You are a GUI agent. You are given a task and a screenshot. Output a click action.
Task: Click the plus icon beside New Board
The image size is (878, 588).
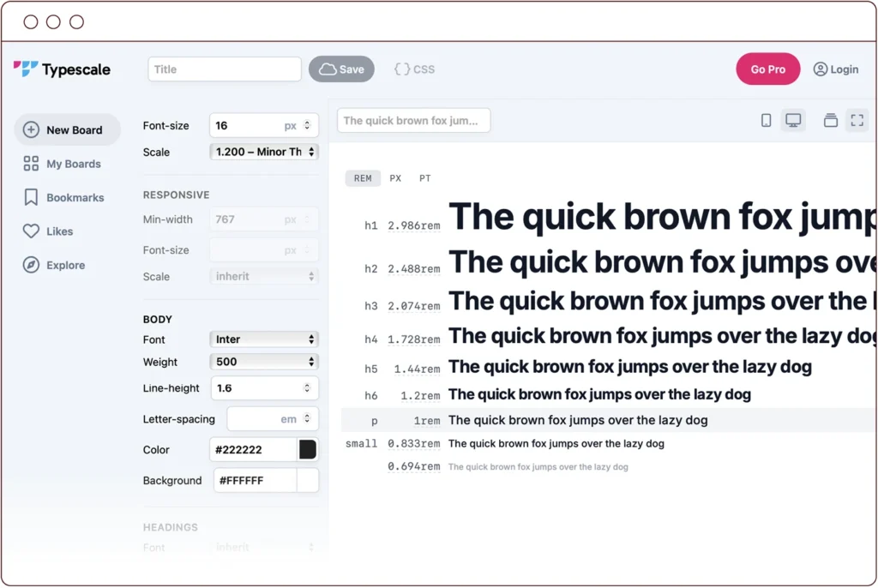coord(31,130)
